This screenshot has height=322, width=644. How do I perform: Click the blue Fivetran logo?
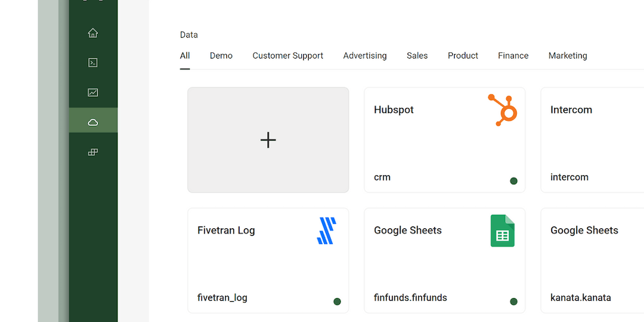point(326,231)
